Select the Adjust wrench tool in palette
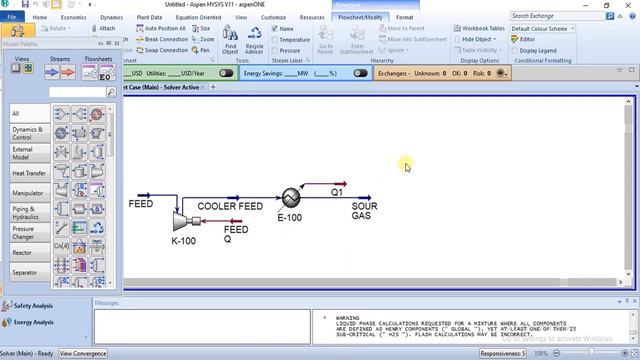The image size is (640, 360). pos(61,228)
